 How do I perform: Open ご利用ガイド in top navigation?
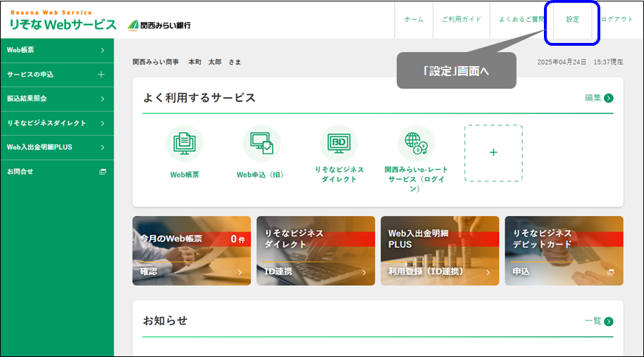[x=462, y=19]
